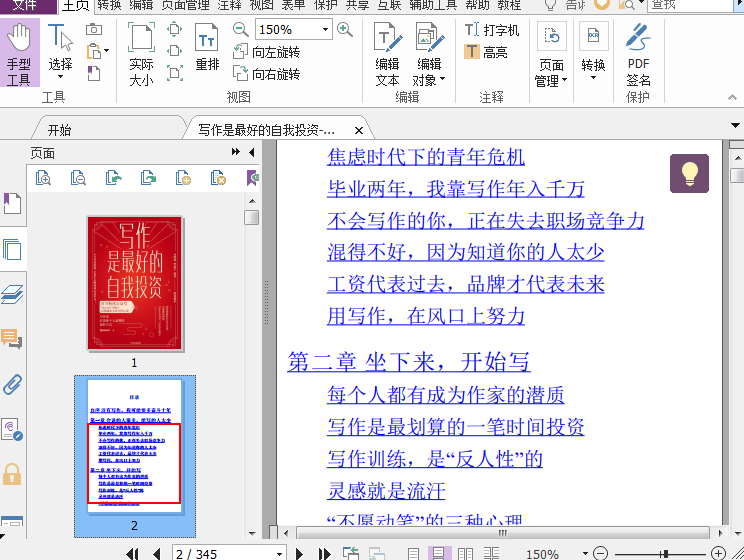Enable single page view mode
This screenshot has height=560, width=744.
pos(413,553)
